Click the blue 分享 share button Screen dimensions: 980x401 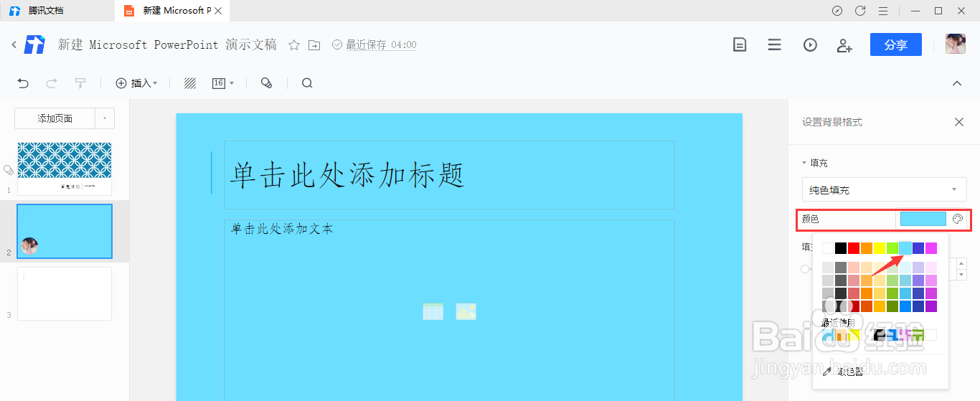(x=896, y=44)
